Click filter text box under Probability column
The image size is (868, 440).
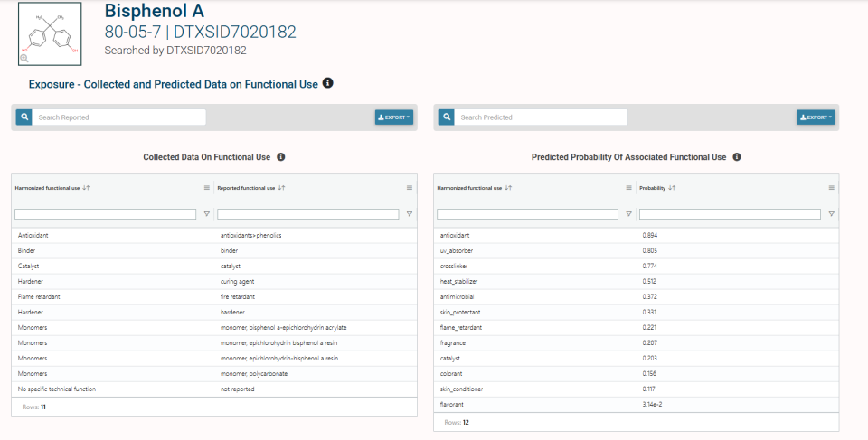(x=730, y=214)
